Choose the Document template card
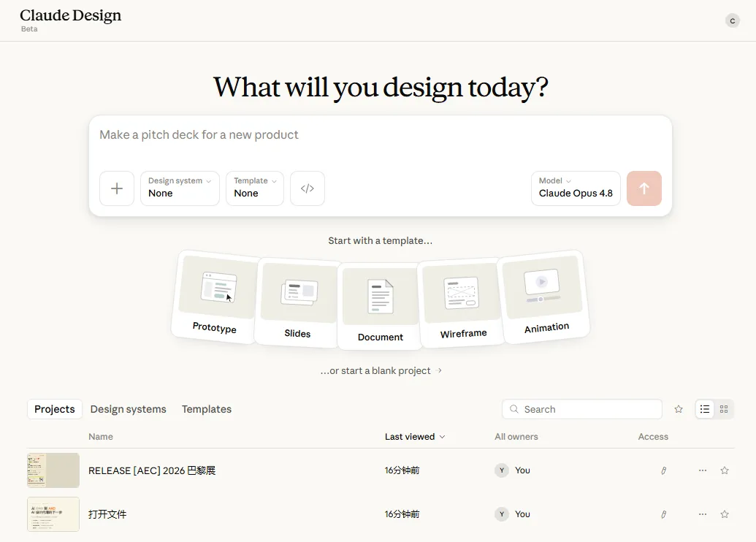 pos(381,306)
